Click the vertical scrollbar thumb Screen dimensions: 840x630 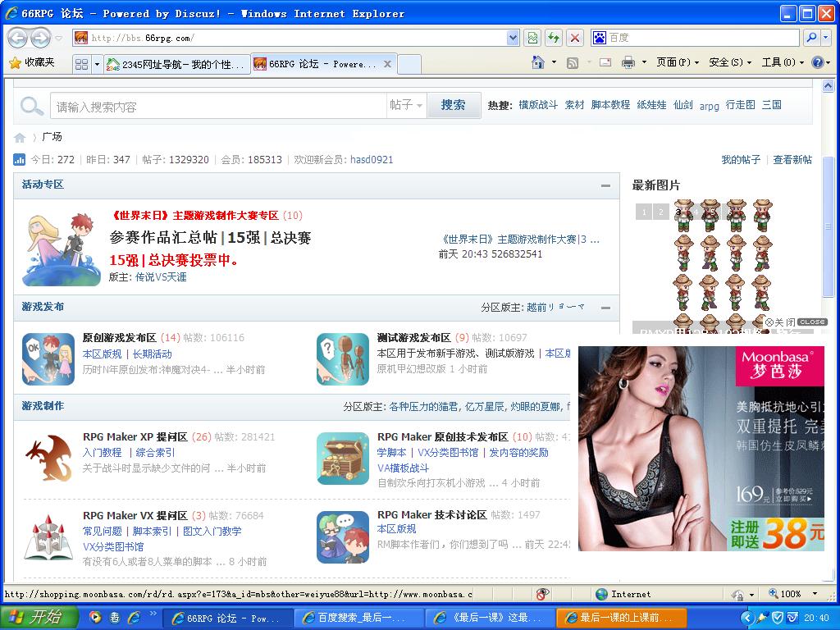828,225
